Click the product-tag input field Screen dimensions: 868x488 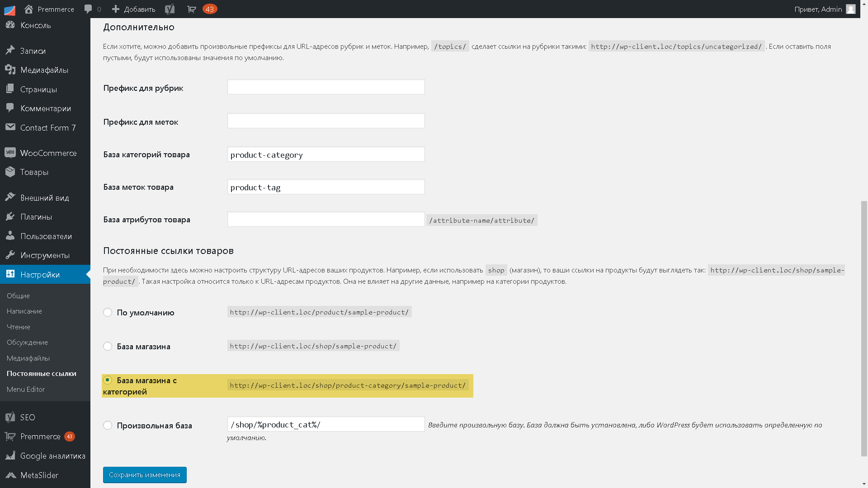coord(326,187)
